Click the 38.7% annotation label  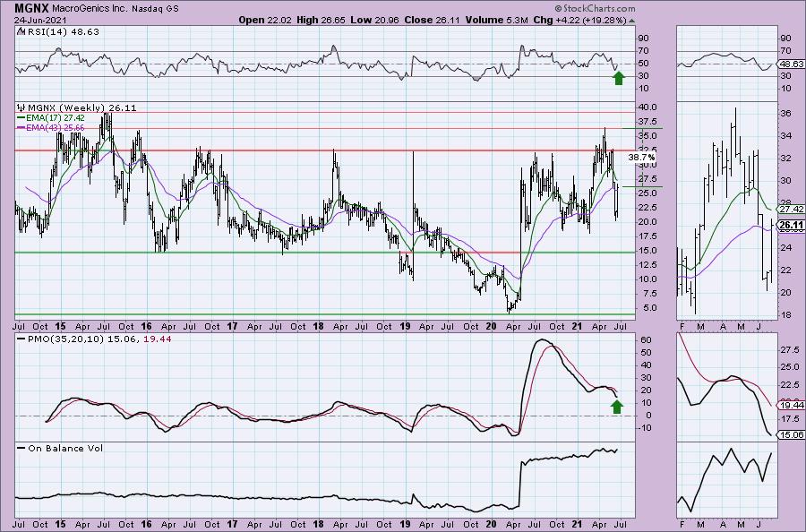point(641,157)
